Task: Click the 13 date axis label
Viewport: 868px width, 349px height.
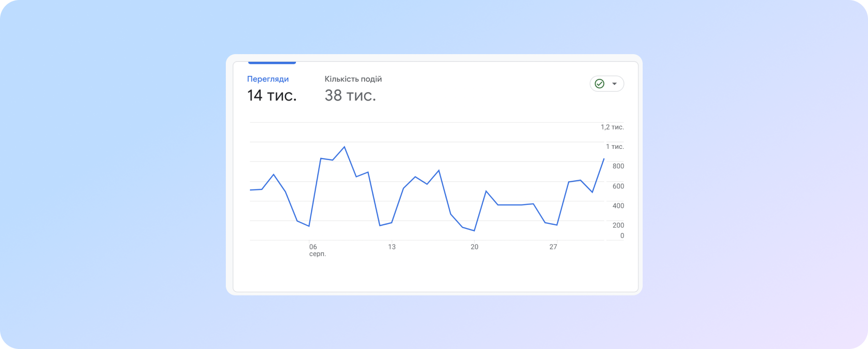Action: pos(392,247)
